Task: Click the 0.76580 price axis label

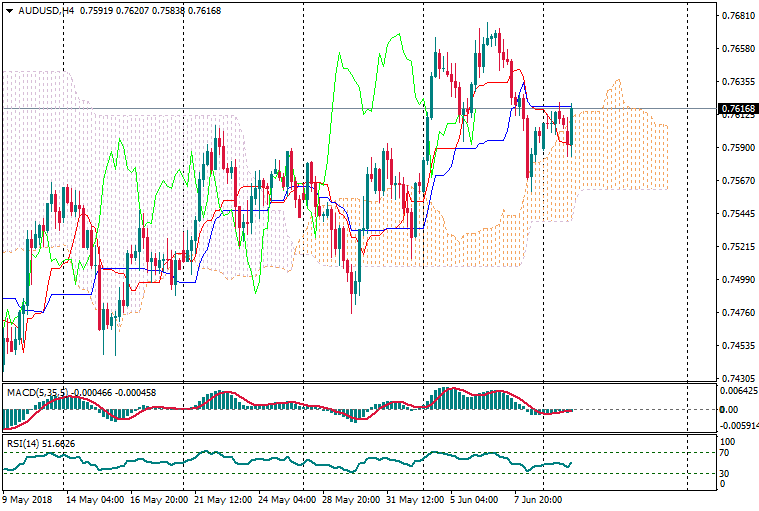Action: (x=736, y=49)
